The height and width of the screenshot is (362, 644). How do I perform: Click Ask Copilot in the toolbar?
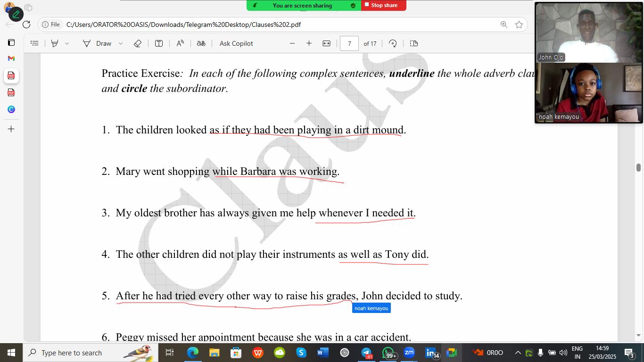(236, 43)
